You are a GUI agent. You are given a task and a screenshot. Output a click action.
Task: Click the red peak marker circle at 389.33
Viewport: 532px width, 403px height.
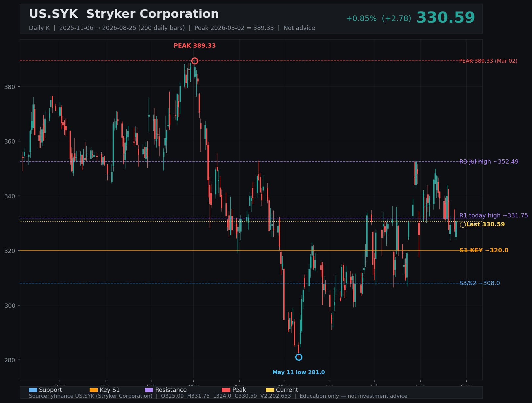coord(195,61)
